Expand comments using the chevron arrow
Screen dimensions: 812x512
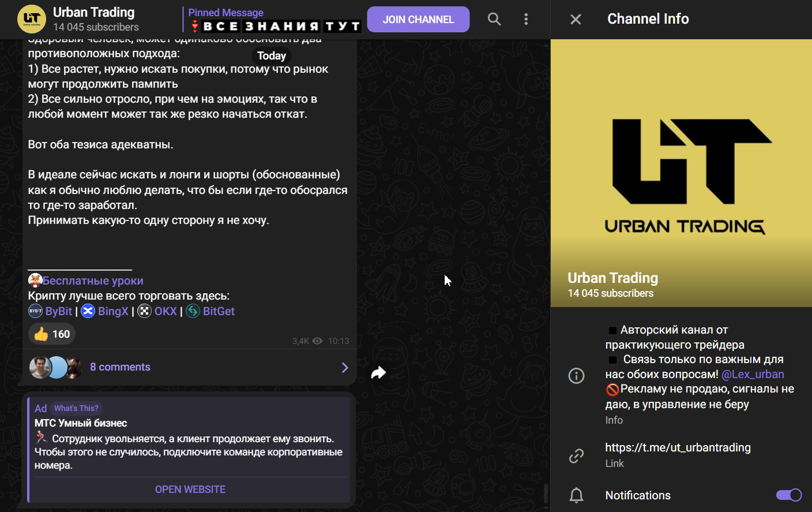(x=345, y=368)
